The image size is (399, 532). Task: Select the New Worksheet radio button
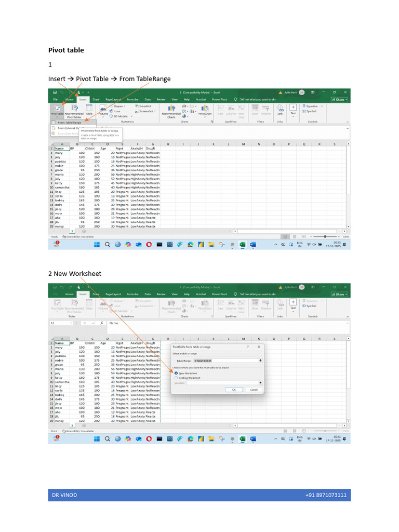click(176, 373)
